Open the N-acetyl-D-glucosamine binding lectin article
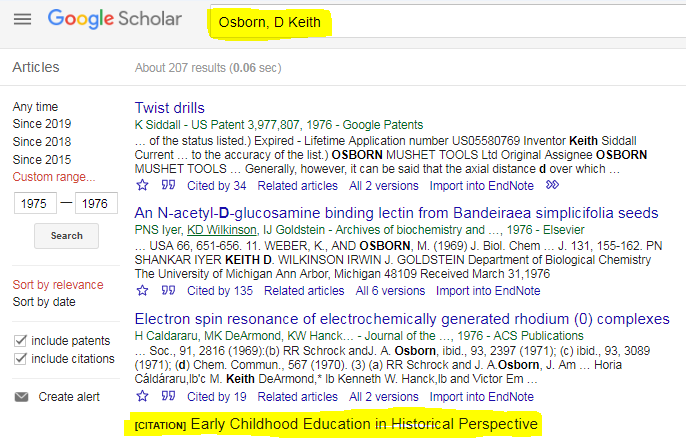This screenshot has height=438, width=686. 396,213
